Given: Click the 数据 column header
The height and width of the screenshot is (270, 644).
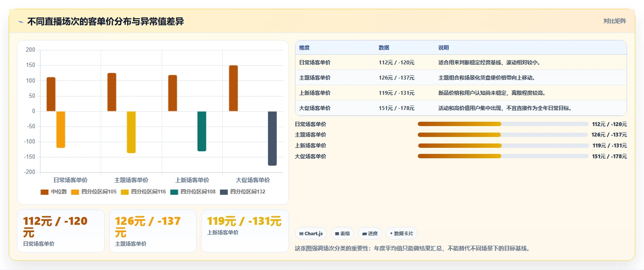Looking at the screenshot, I should tap(384, 48).
